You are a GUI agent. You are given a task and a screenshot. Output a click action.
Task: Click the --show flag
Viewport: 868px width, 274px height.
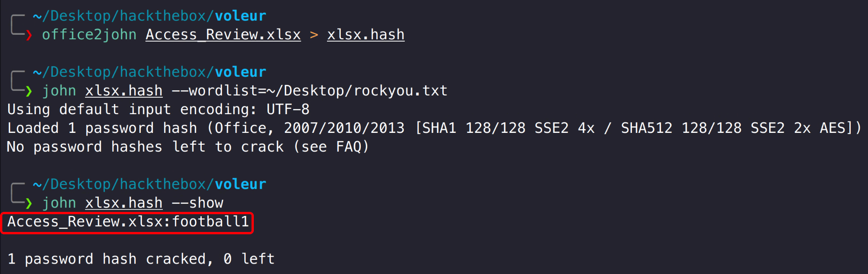click(x=198, y=203)
